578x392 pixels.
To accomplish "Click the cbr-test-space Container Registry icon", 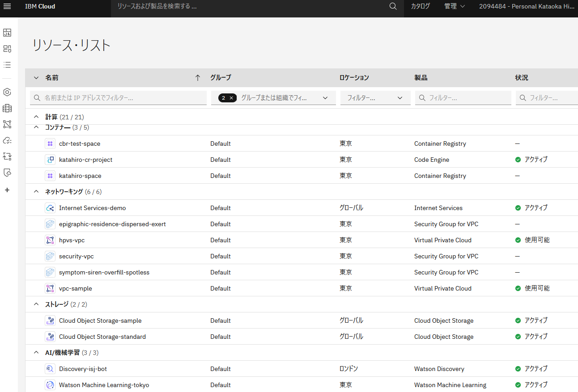I will tap(50, 143).
